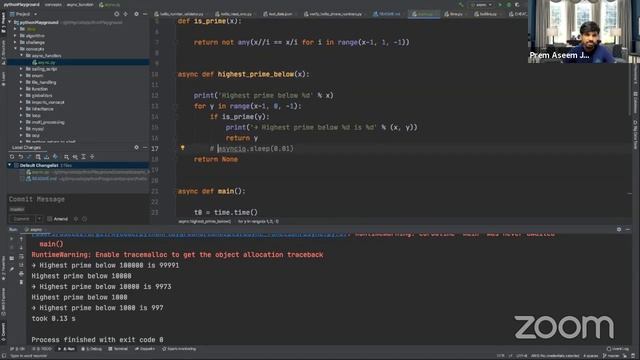Image resolution: width=640 pixels, height=360 pixels.
Task: Collapse the pythonPlayground root folder
Action: (10, 22)
